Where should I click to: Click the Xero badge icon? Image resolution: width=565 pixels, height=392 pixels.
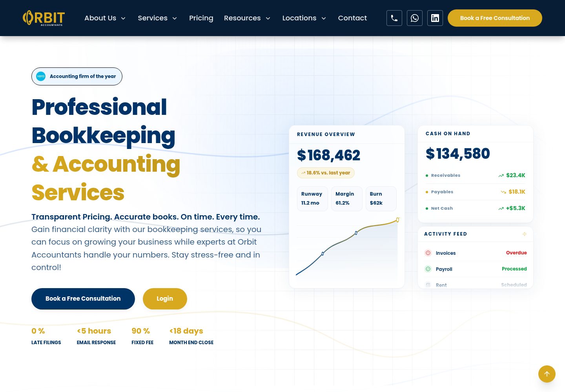tap(41, 76)
